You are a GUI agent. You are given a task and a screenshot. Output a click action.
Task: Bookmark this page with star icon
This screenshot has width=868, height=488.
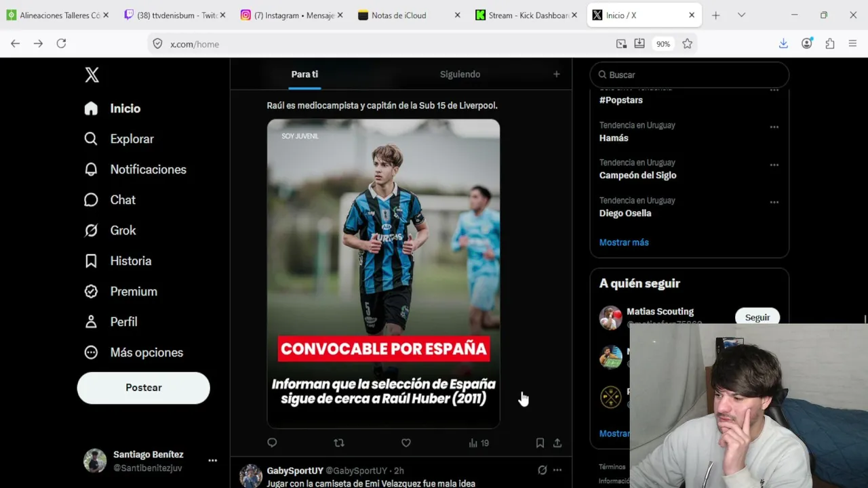coord(688,43)
